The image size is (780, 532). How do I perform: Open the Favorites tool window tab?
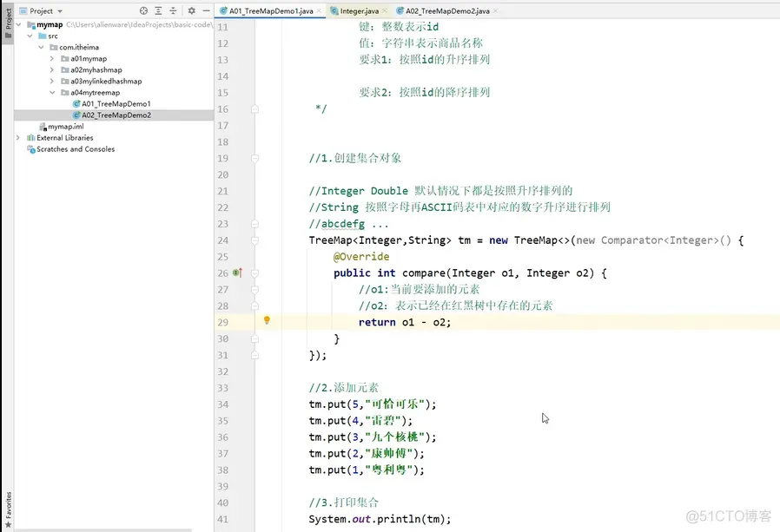point(8,509)
